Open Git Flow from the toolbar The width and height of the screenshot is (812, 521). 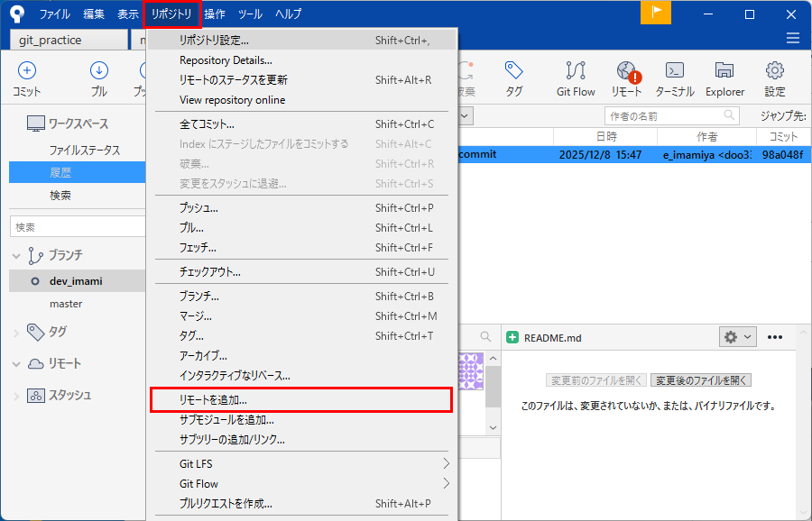coord(576,77)
